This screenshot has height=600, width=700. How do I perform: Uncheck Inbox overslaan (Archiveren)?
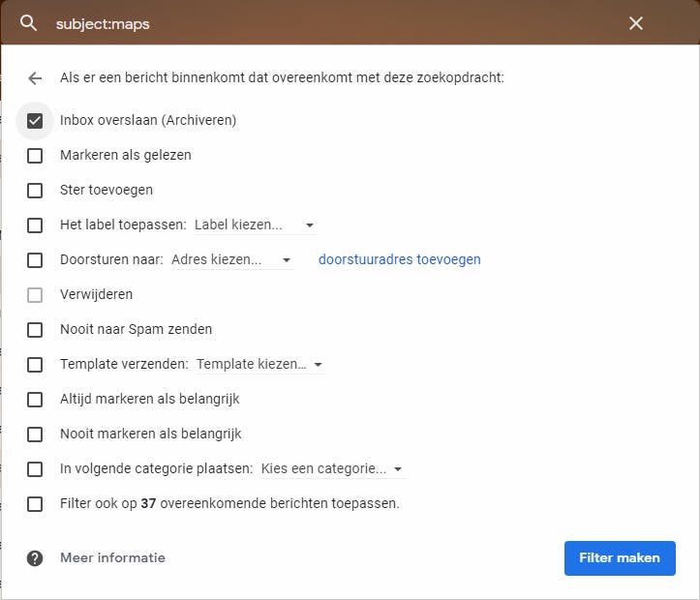tap(36, 121)
